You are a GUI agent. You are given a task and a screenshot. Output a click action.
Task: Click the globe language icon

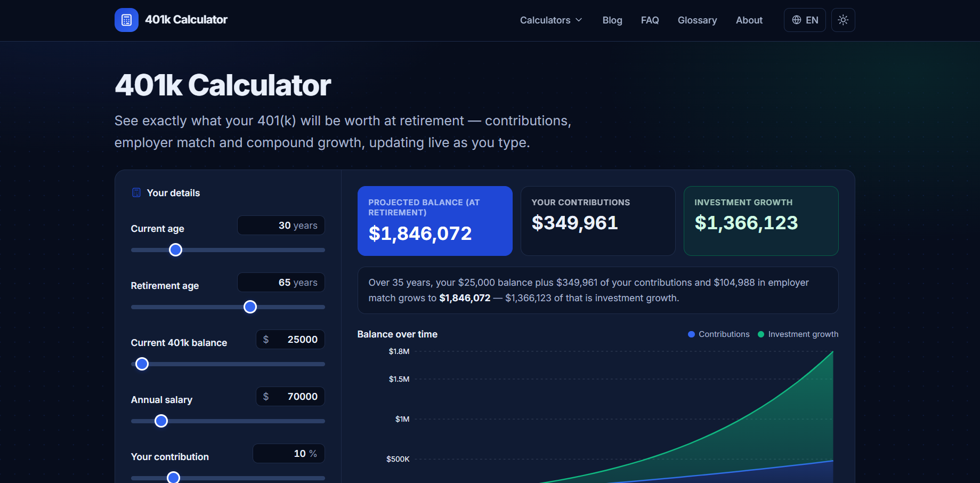tap(797, 20)
